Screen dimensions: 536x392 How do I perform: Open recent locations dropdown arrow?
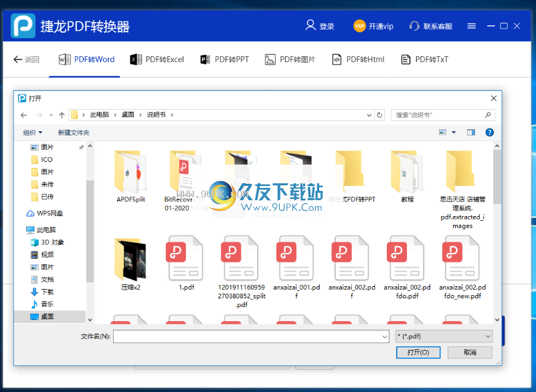pyautogui.click(x=52, y=115)
